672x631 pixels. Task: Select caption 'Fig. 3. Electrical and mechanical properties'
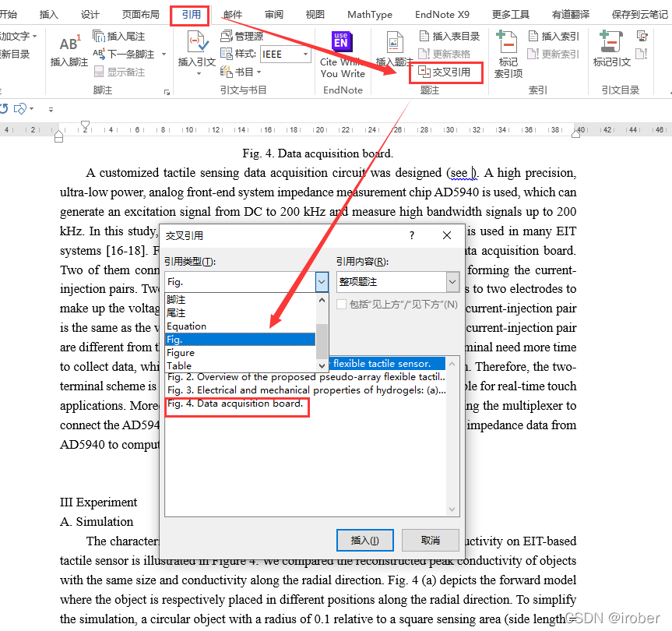tap(307, 390)
